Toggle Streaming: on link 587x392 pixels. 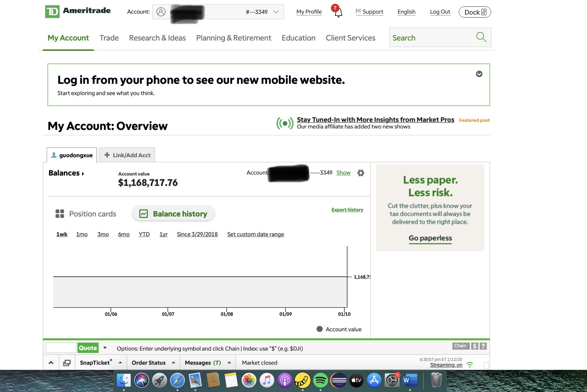pos(446,365)
